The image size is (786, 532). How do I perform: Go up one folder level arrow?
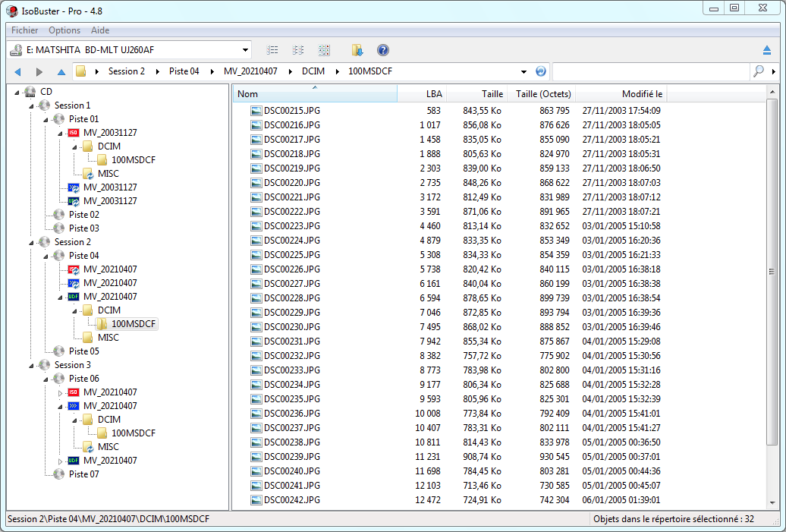pos(61,71)
